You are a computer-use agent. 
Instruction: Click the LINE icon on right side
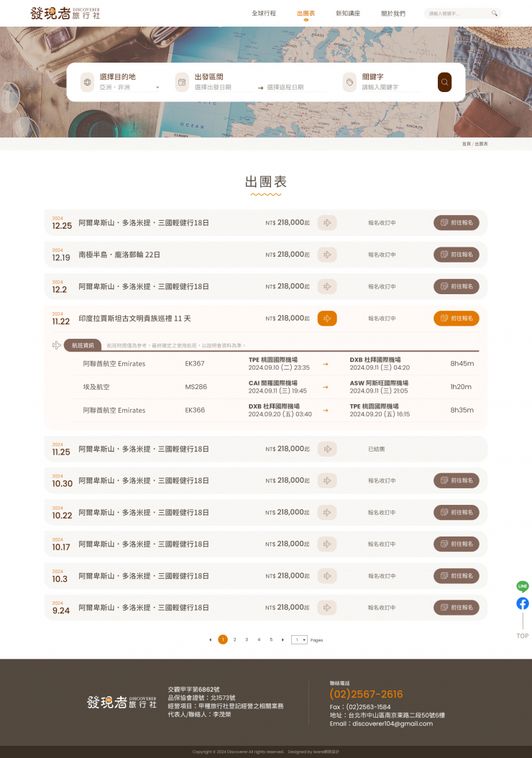click(523, 587)
